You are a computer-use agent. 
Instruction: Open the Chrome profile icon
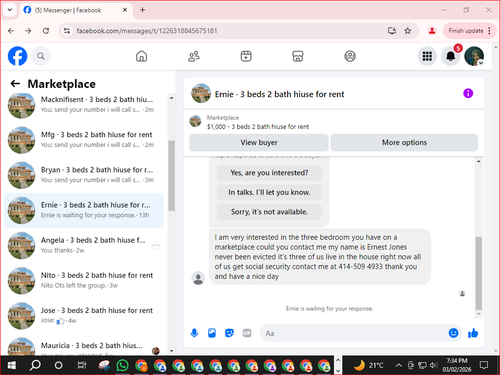click(x=432, y=31)
